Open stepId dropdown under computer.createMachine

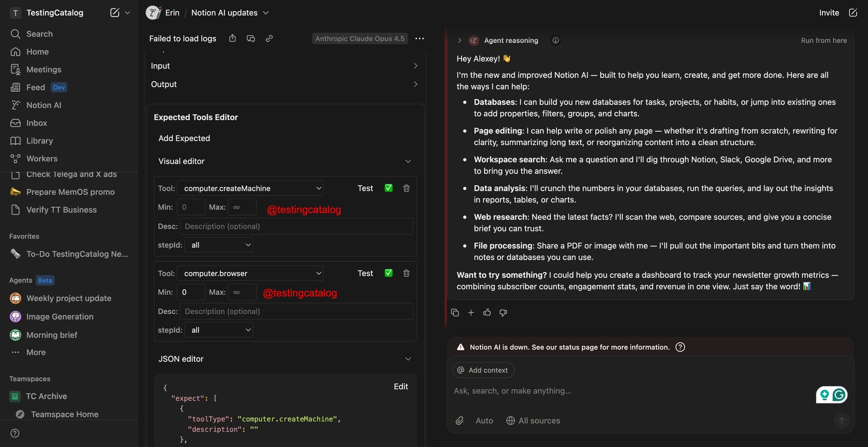[x=219, y=245]
